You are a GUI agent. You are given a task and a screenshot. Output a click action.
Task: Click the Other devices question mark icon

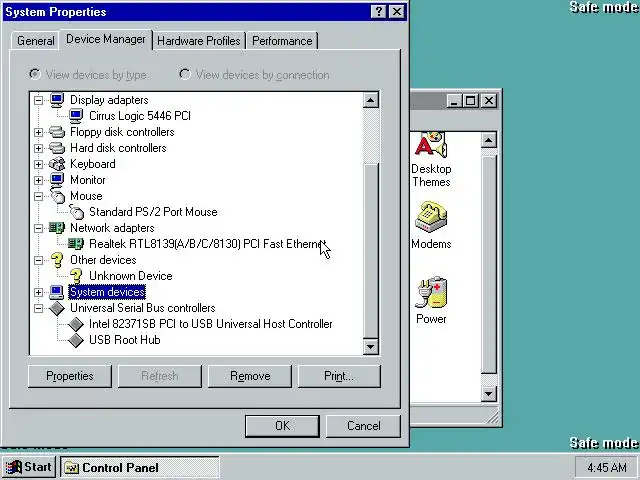coord(57,260)
